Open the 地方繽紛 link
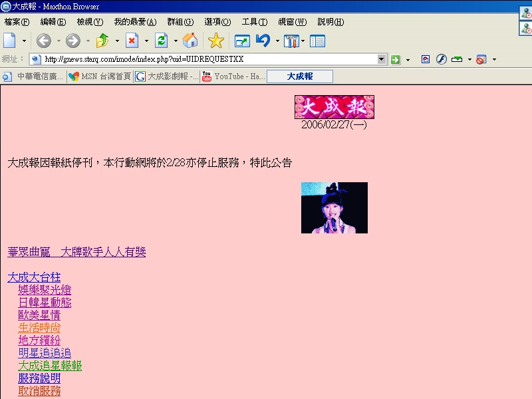Screen dimensions: 532x399 pyautogui.click(x=39, y=340)
